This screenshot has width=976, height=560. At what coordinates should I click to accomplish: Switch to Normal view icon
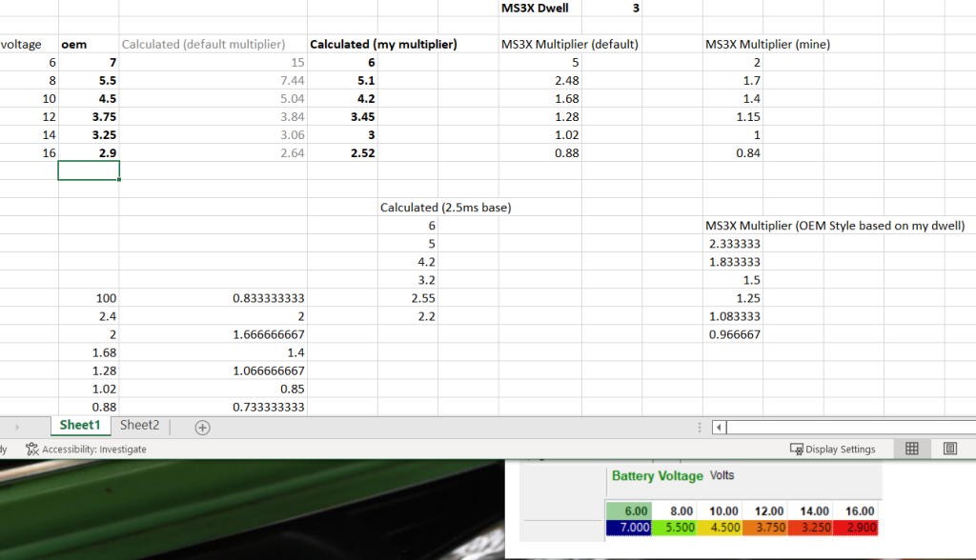[x=912, y=449]
